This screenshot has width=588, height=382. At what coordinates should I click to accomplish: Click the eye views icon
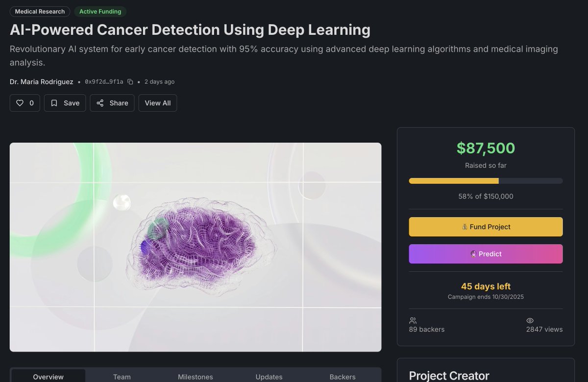[530, 320]
